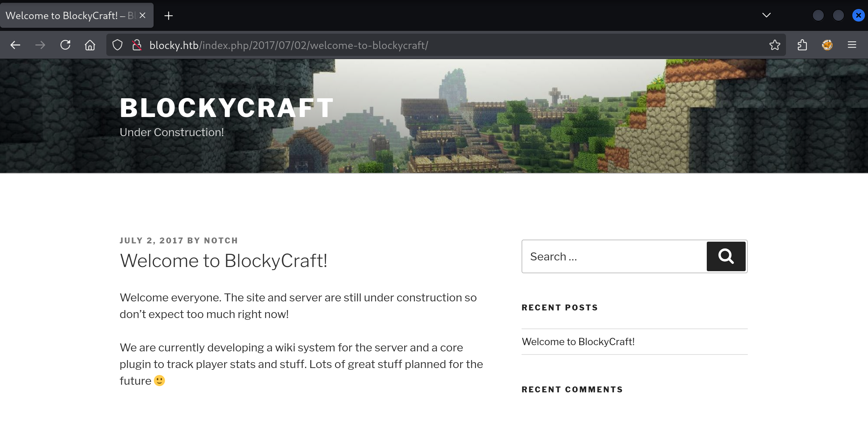Click the RECENT COMMENTS widget heading
Image resolution: width=868 pixels, height=425 pixels.
pyautogui.click(x=572, y=390)
